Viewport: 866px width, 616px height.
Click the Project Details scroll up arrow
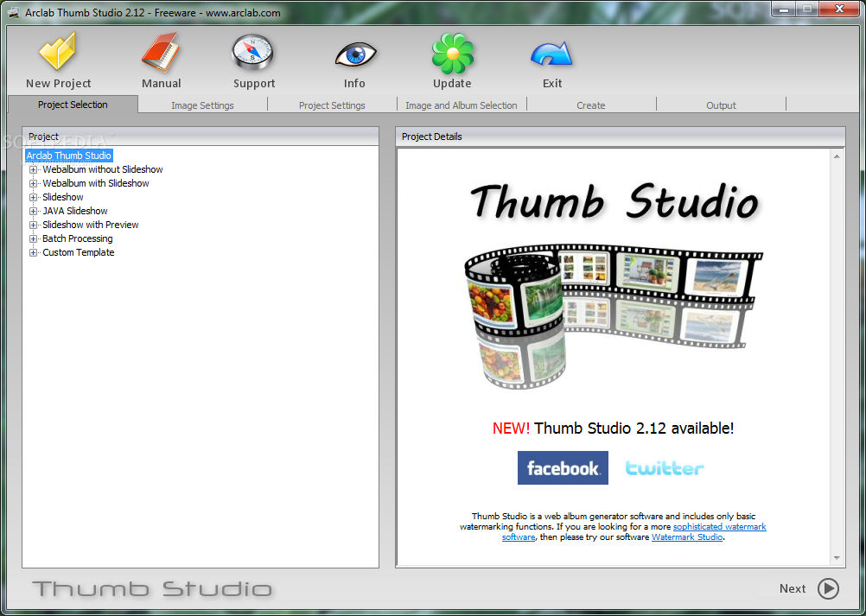[837, 156]
